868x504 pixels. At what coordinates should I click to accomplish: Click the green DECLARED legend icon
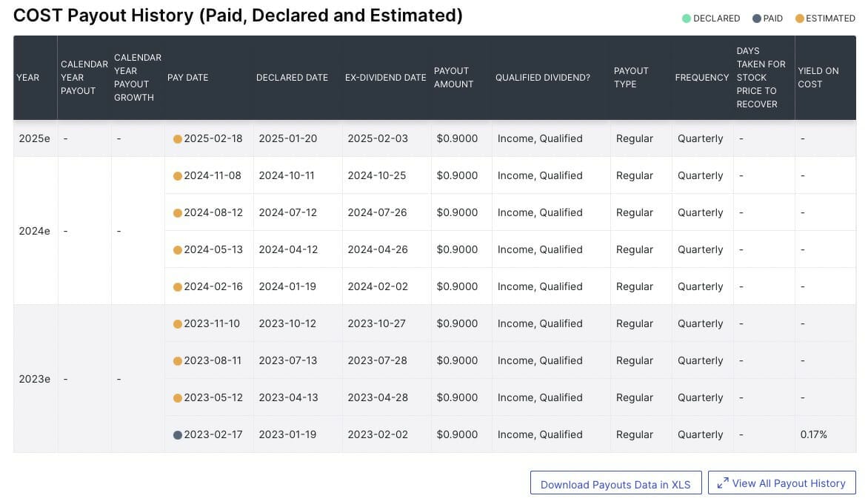click(x=687, y=19)
